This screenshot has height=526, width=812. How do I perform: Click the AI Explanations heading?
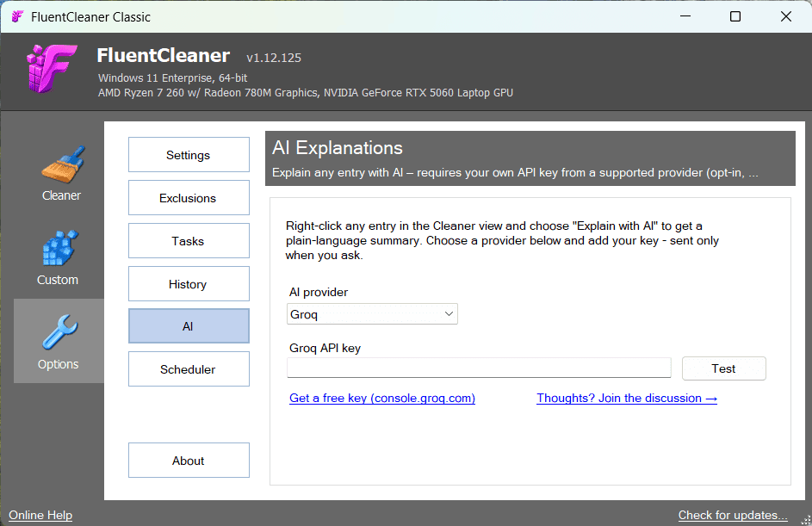click(x=338, y=148)
